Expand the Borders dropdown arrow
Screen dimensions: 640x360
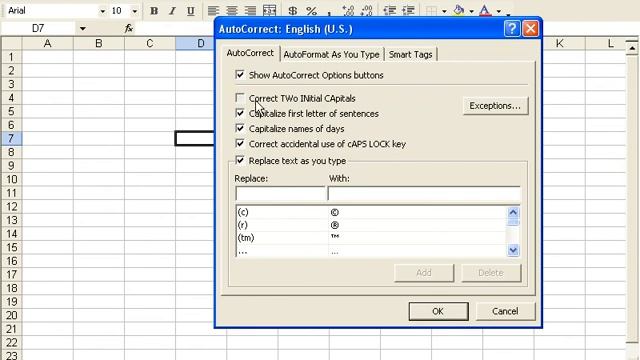[444, 11]
